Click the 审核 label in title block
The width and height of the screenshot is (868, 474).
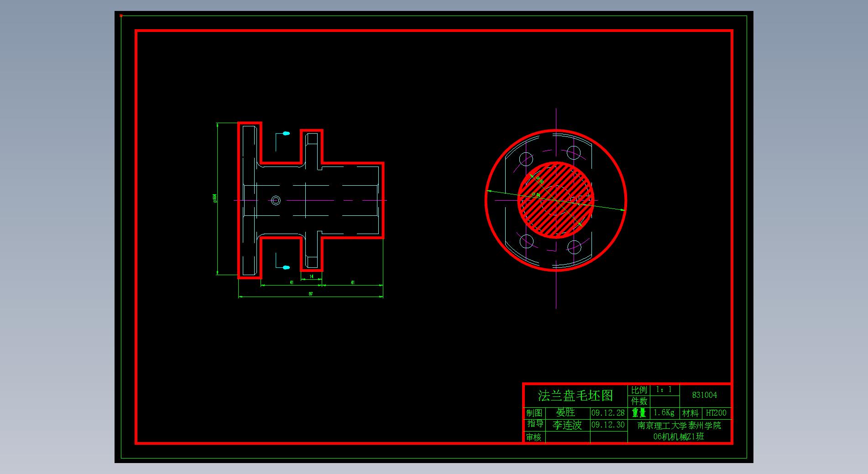point(533,437)
